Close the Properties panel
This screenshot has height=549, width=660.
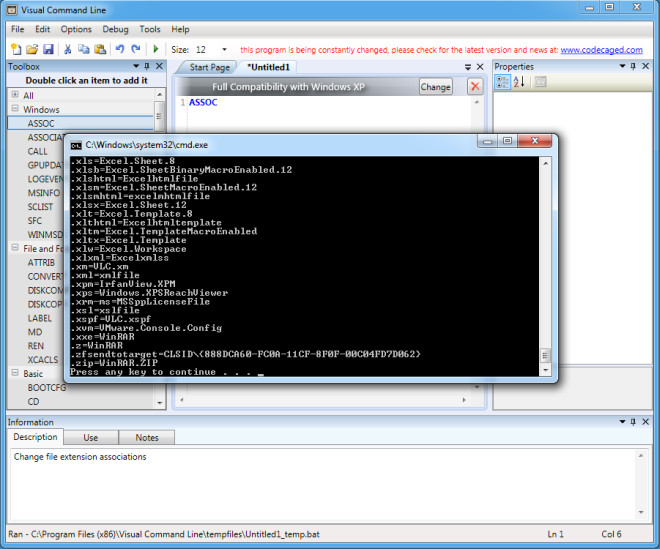pyautogui.click(x=645, y=66)
